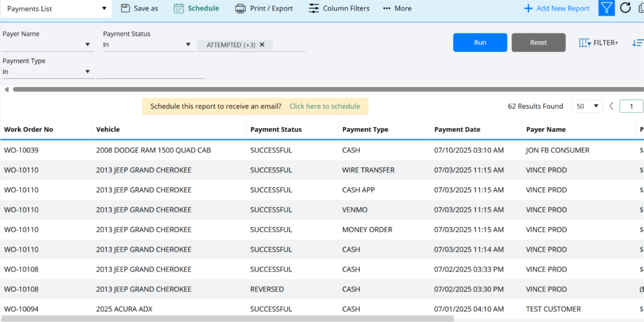
Task: Click the bottom horizontal scrollbar thumb
Action: pyautogui.click(x=227, y=318)
